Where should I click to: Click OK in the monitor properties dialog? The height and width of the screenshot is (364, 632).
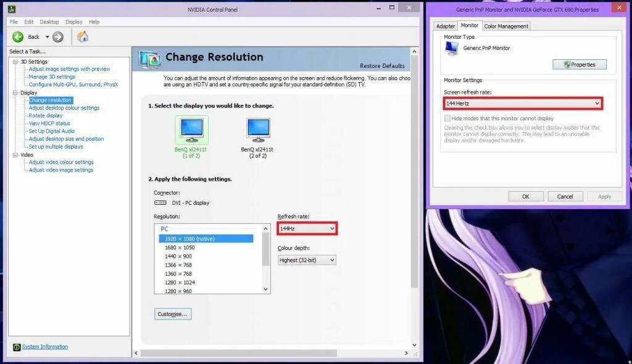(526, 197)
